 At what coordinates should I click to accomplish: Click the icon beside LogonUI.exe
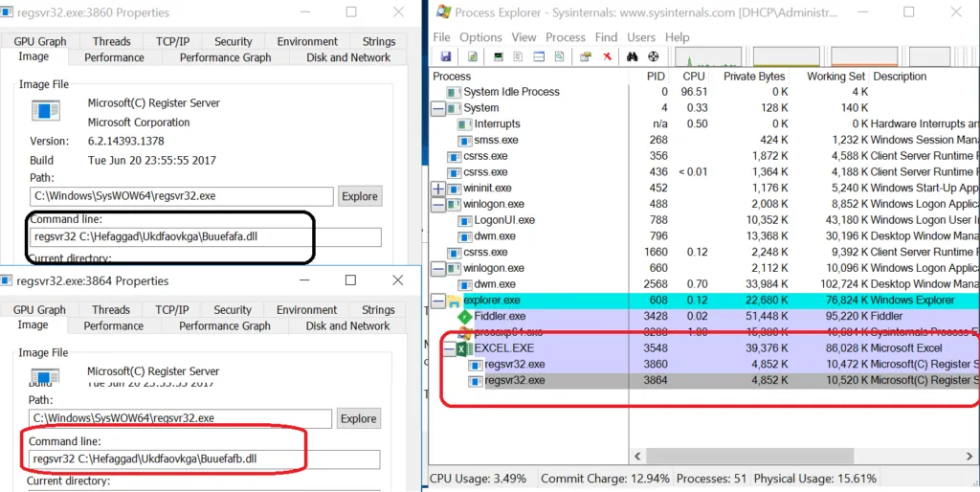tap(465, 220)
